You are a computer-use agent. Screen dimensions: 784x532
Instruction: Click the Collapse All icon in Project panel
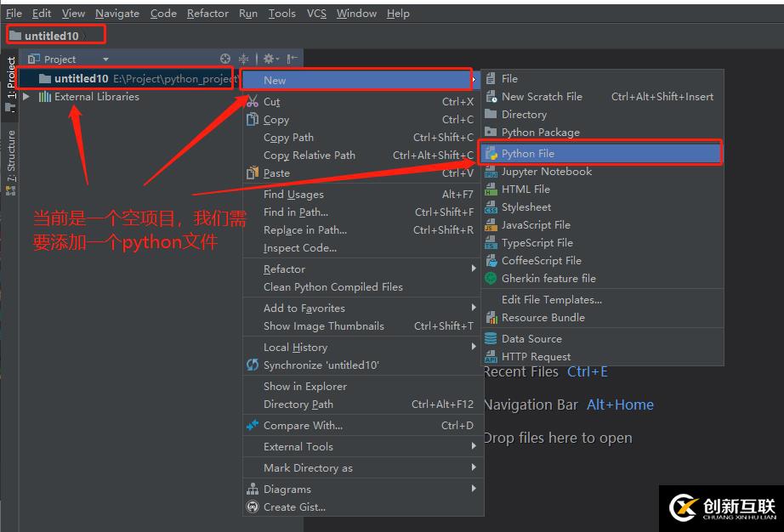[244, 59]
